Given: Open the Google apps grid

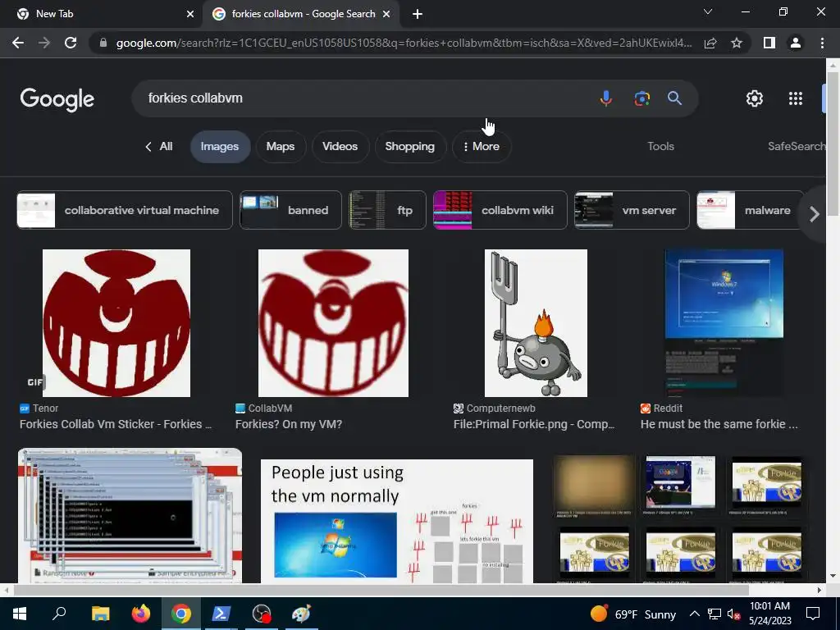Looking at the screenshot, I should (x=796, y=98).
